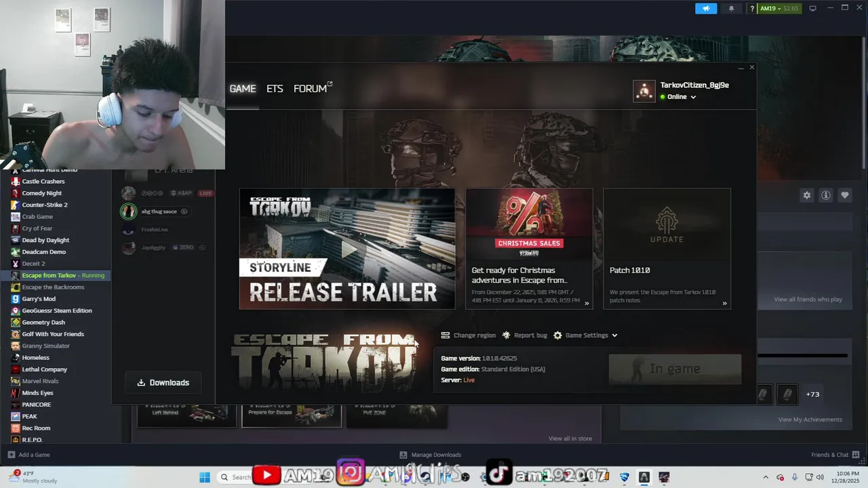Select Comedy Night in Steam library
868x488 pixels.
click(41, 193)
